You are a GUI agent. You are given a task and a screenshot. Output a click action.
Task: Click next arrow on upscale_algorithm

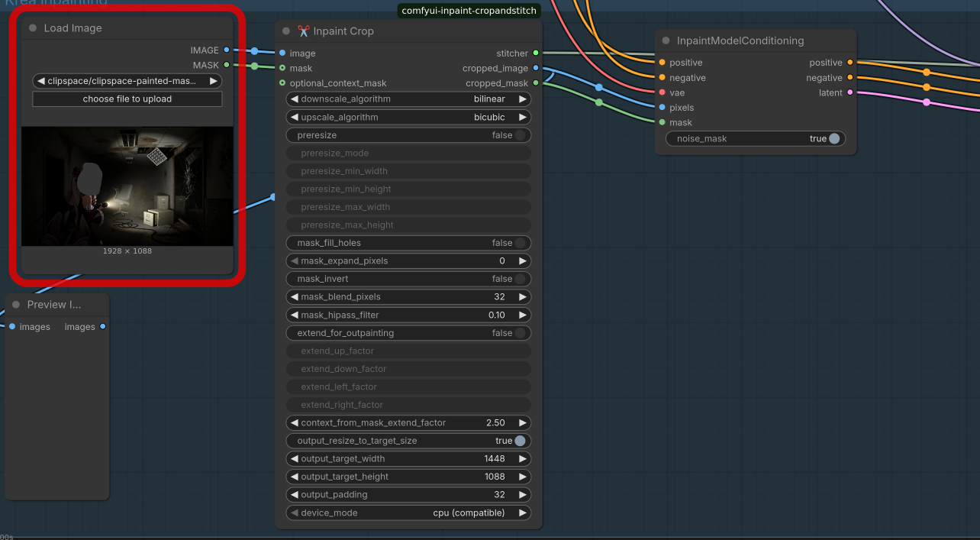tap(523, 118)
